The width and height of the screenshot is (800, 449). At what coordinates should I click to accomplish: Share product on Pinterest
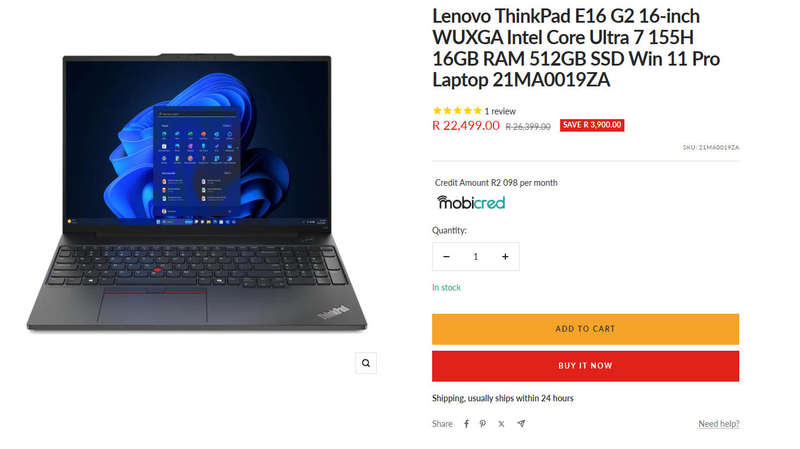pos(483,423)
